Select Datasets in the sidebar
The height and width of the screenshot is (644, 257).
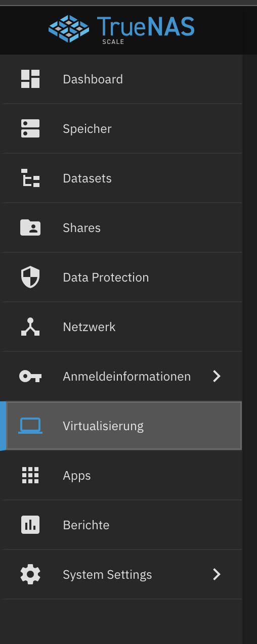click(x=121, y=178)
